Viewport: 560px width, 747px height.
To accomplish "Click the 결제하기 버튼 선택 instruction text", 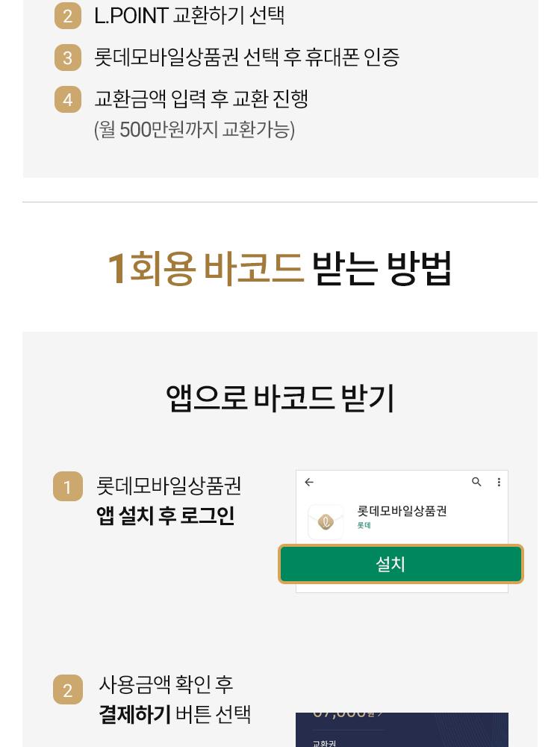I will click(175, 714).
